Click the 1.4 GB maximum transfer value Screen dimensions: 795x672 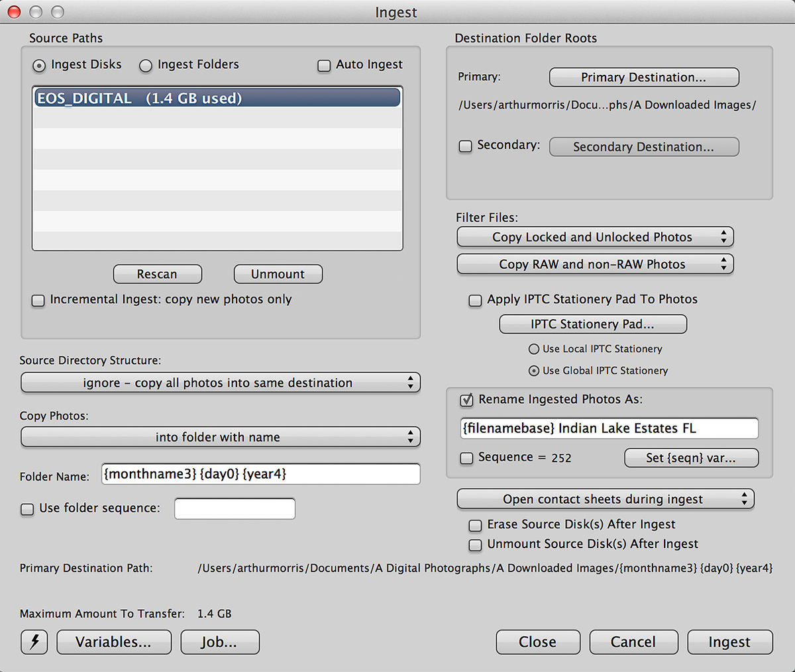[x=215, y=614]
